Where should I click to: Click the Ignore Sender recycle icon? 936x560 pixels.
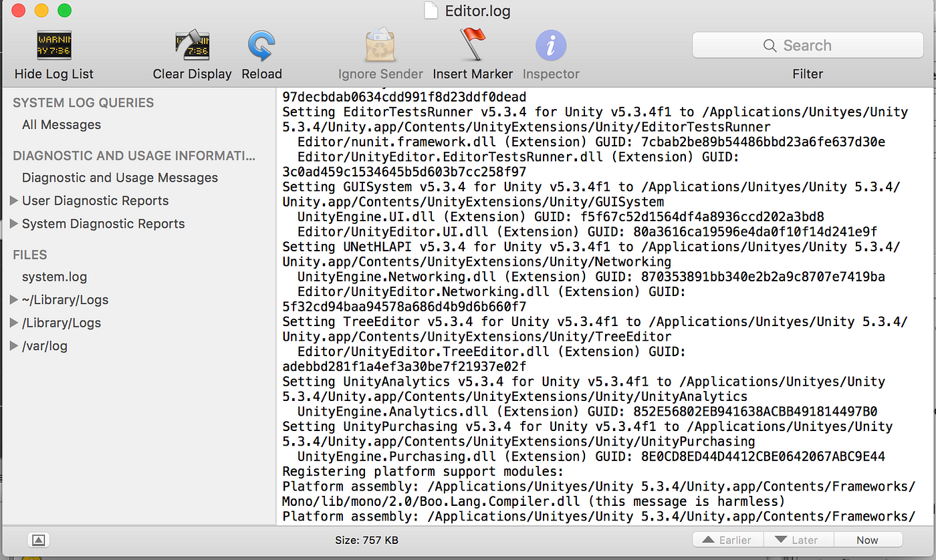click(x=380, y=45)
